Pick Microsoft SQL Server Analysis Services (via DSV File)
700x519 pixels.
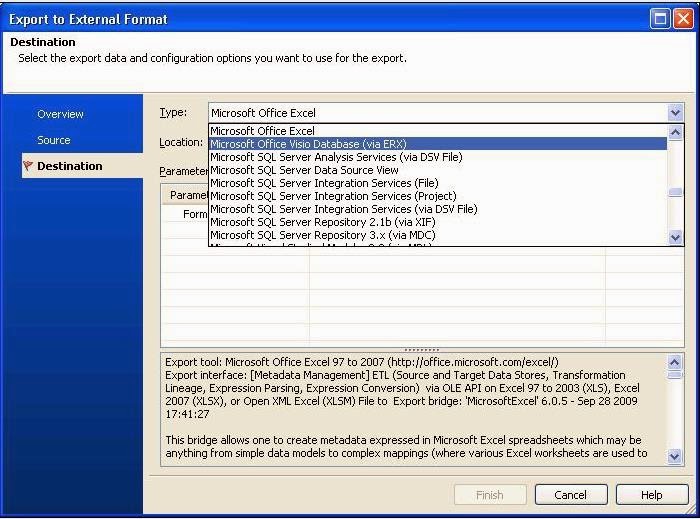click(438, 157)
